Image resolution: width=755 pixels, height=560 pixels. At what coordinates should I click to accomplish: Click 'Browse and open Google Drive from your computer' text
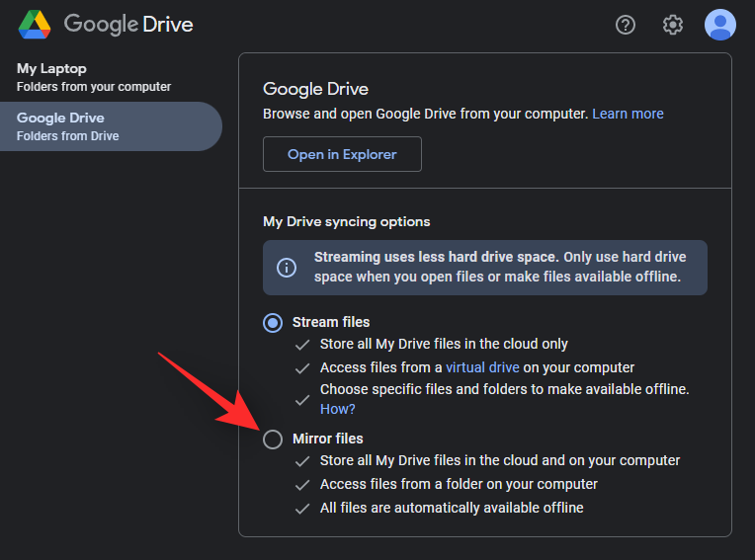pos(425,114)
